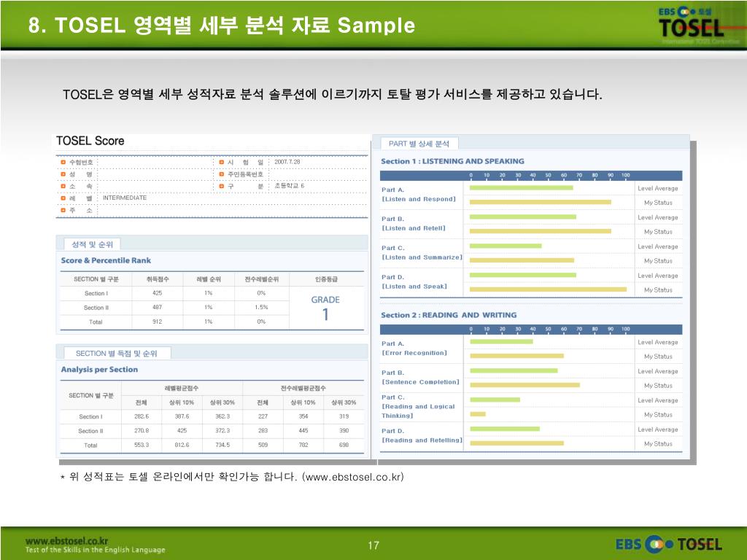Image resolution: width=747 pixels, height=560 pixels.
Task: Click the EBS TOSEL logo in the footer
Action: click(668, 544)
